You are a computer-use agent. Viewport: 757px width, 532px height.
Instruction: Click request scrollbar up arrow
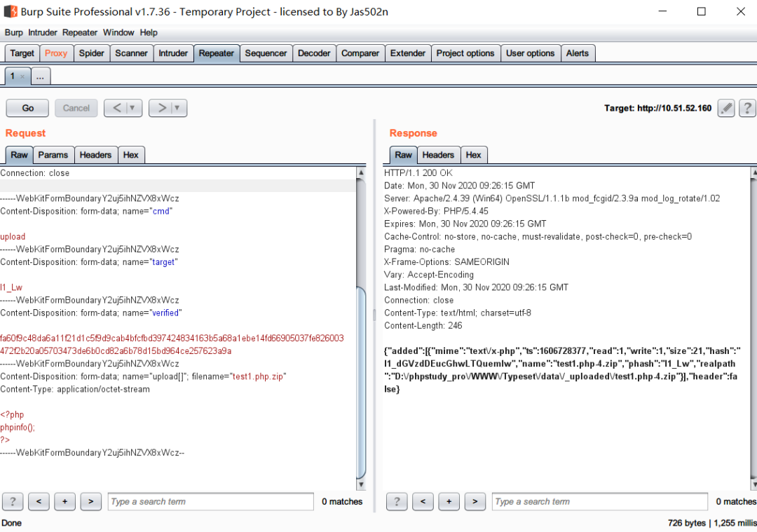tap(361, 173)
